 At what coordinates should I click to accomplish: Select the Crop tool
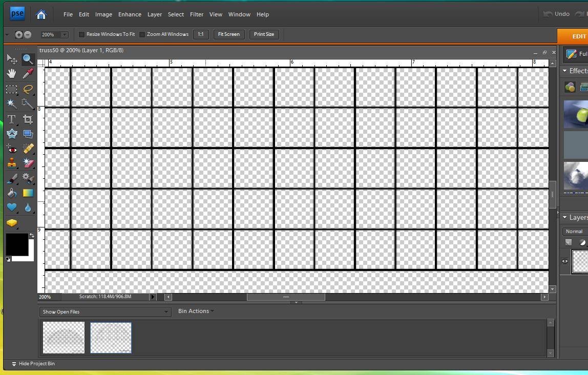28,119
